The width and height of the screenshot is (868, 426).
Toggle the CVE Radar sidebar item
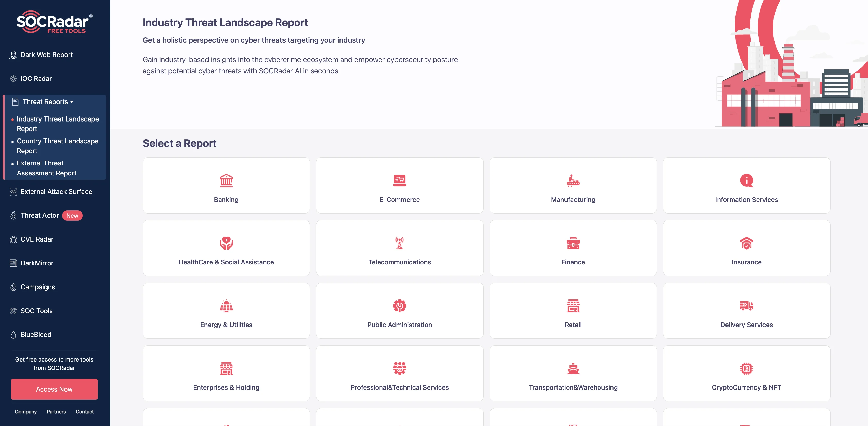[x=36, y=239]
